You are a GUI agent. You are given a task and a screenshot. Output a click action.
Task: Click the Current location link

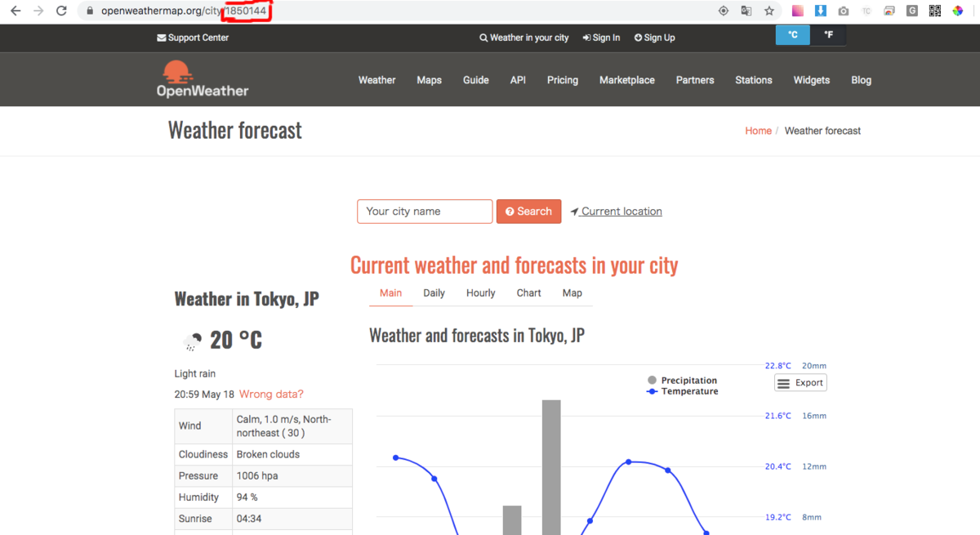(617, 212)
